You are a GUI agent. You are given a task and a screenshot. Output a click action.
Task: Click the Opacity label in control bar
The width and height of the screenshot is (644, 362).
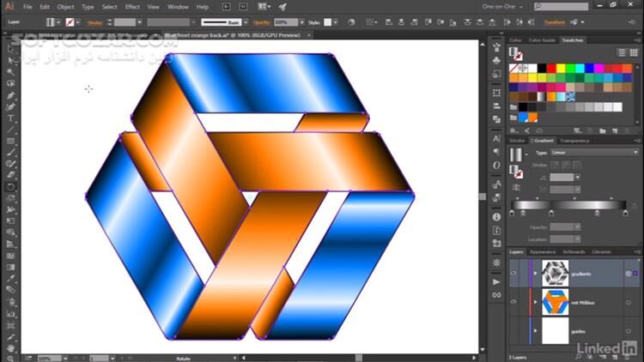pyautogui.click(x=261, y=22)
